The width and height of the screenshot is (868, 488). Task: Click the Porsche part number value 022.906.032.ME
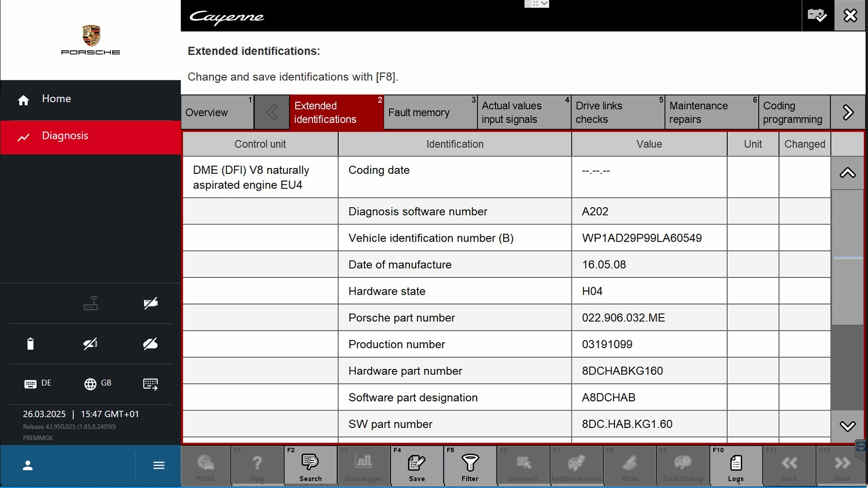[623, 318]
